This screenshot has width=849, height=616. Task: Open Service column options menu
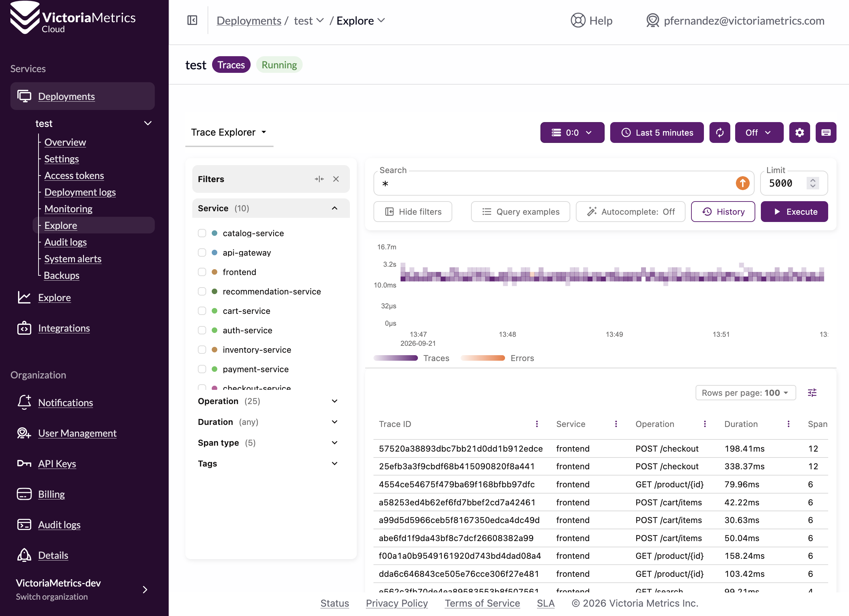[x=616, y=424]
